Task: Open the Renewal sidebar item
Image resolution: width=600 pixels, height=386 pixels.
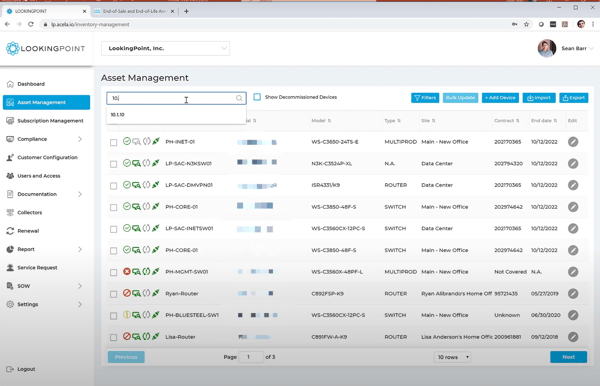Action: tap(28, 231)
